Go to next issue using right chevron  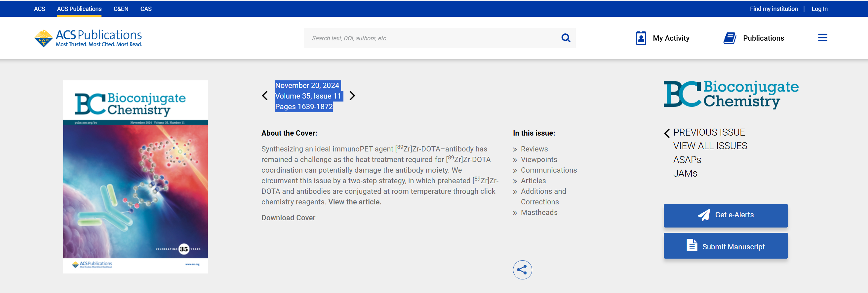point(352,96)
